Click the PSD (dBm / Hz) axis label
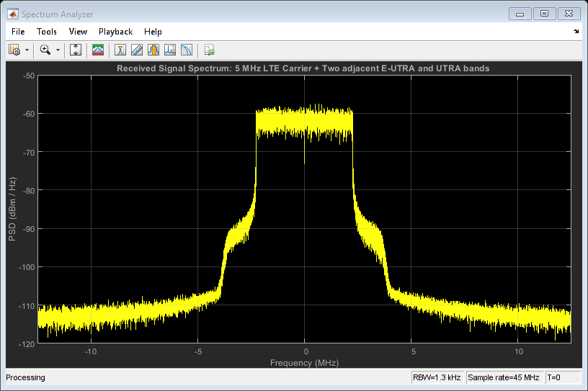The height and width of the screenshot is (391, 588). [12, 209]
